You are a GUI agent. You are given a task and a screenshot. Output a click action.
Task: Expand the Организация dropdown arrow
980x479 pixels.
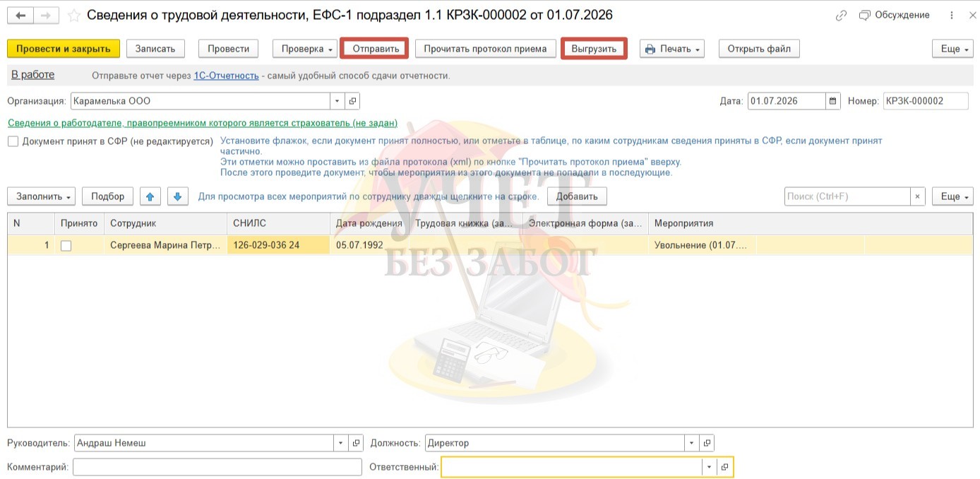point(337,101)
